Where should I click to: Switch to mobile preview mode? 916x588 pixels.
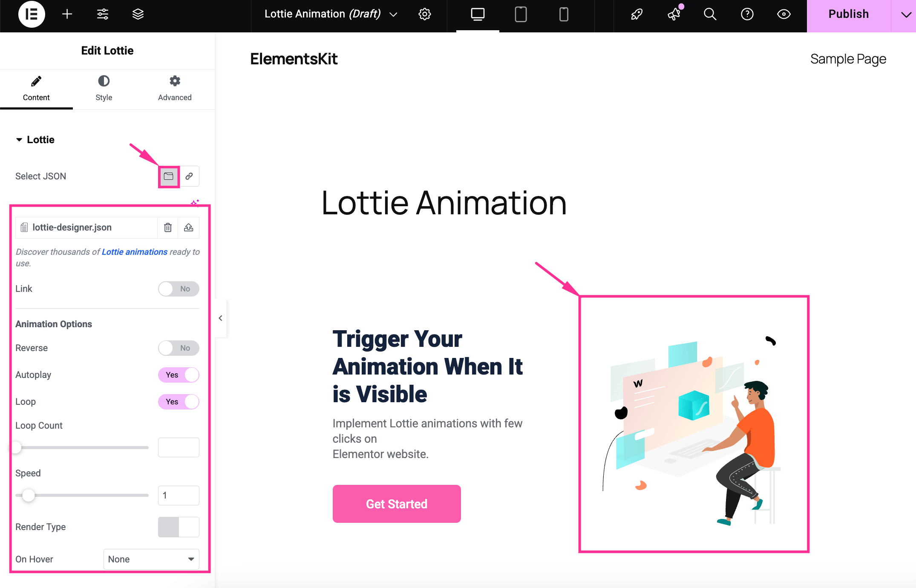click(563, 14)
